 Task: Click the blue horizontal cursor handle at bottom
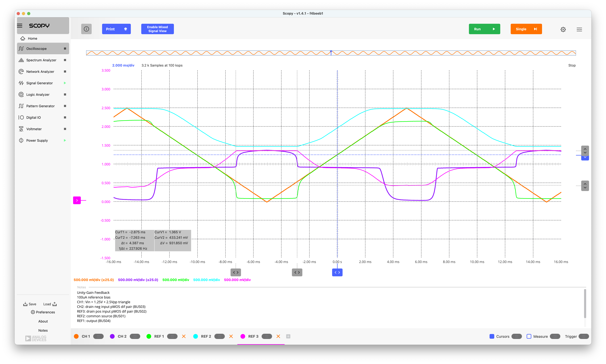pyautogui.click(x=337, y=273)
